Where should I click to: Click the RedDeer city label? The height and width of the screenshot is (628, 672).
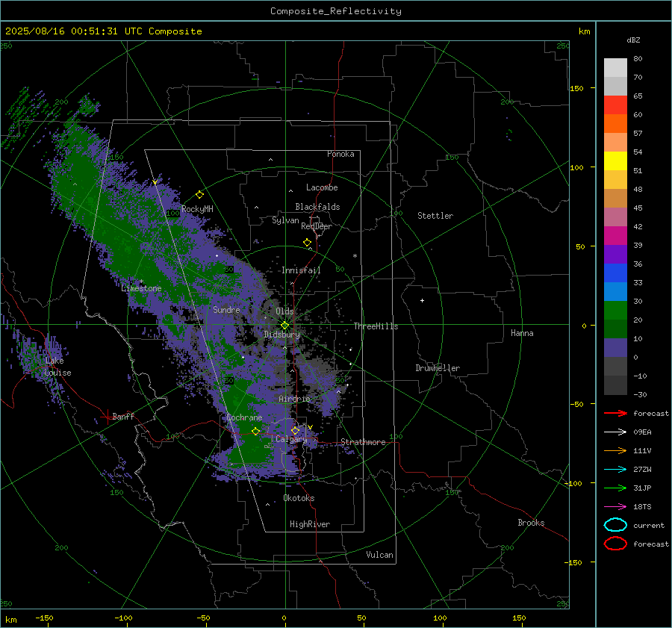tap(317, 226)
